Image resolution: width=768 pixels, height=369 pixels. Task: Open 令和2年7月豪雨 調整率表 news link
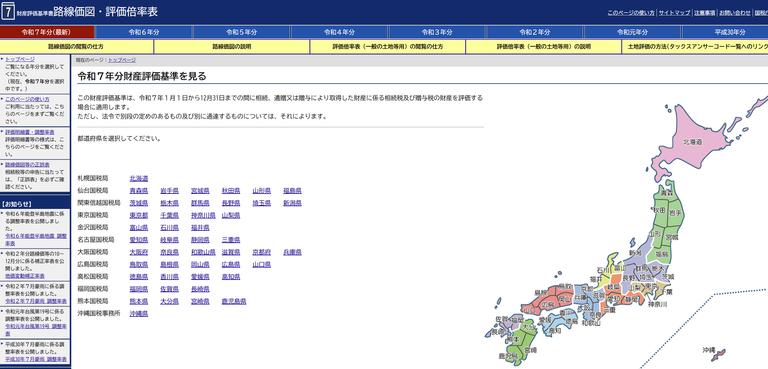pyautogui.click(x=36, y=301)
